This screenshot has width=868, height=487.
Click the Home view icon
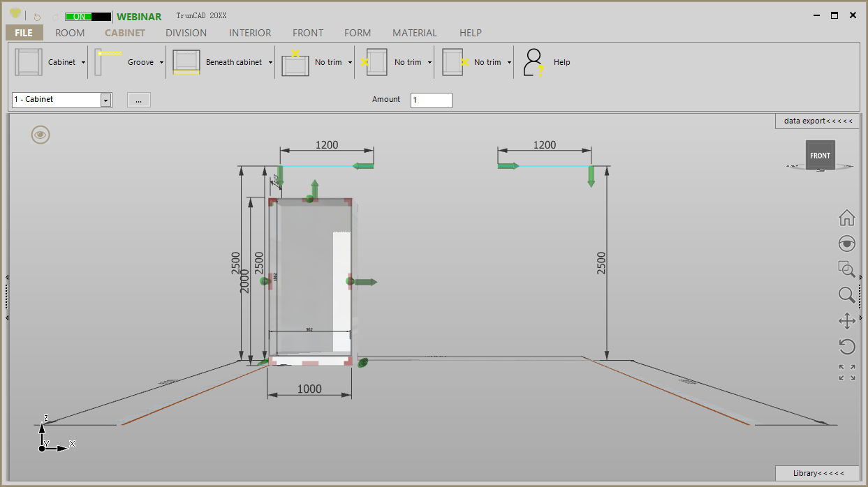coord(846,218)
